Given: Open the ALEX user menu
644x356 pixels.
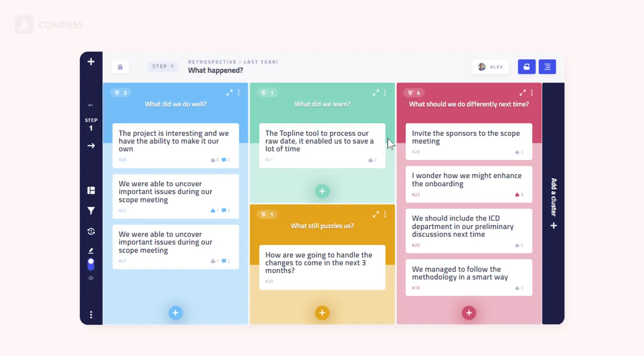Looking at the screenshot, I should click(x=490, y=67).
